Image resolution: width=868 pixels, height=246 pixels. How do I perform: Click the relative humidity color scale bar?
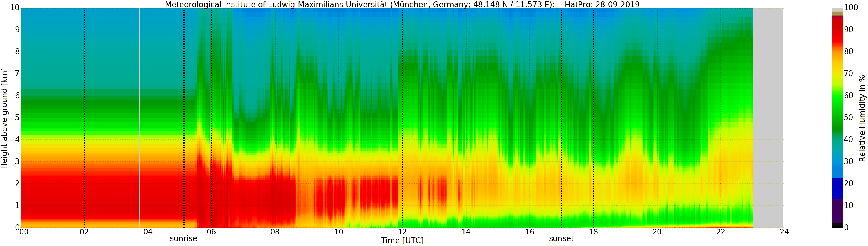point(837,118)
